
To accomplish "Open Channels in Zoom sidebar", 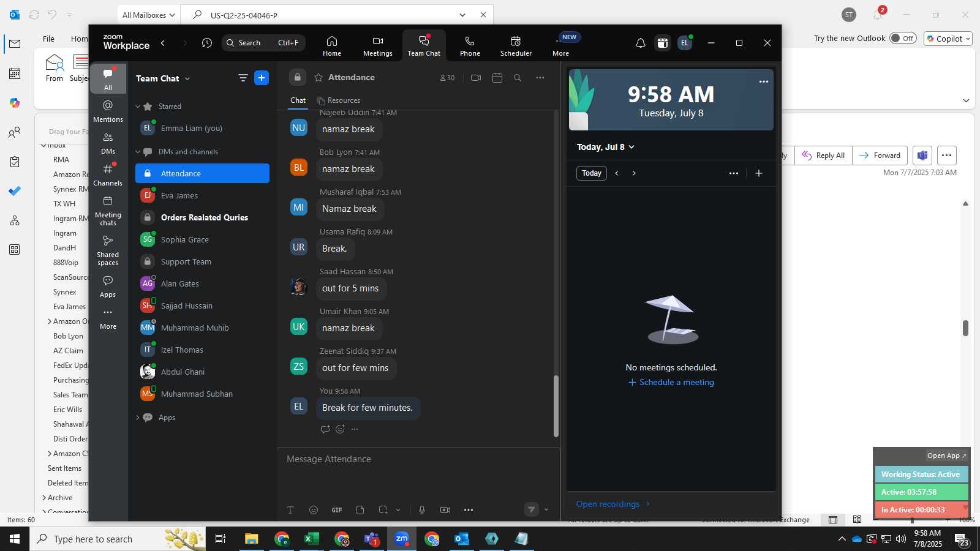I will click(x=108, y=174).
